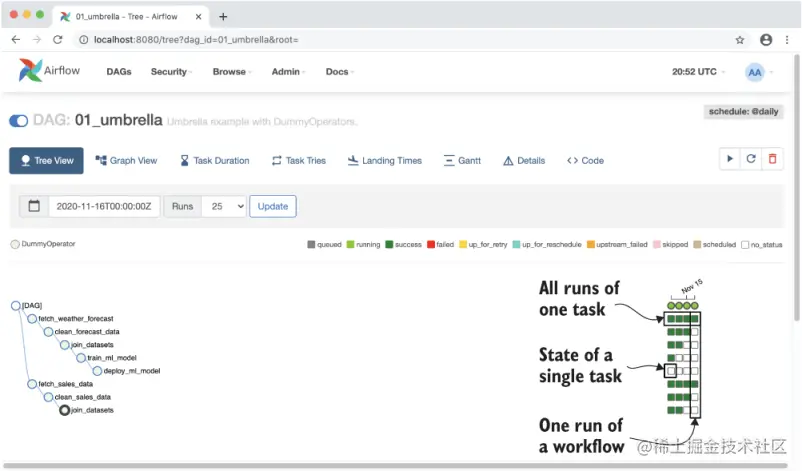Switch to the Task Tries tab
This screenshot has height=471, width=802.
pos(299,161)
